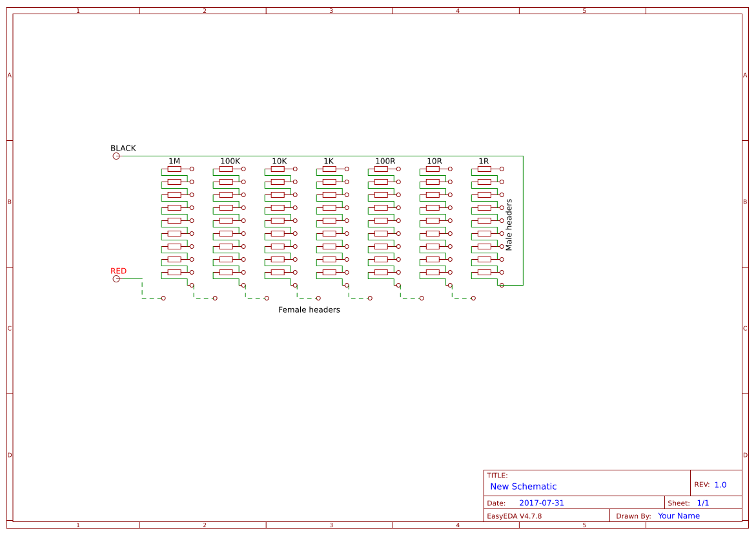756x535 pixels.
Task: Click the REV value 1.0
Action: coord(720,485)
